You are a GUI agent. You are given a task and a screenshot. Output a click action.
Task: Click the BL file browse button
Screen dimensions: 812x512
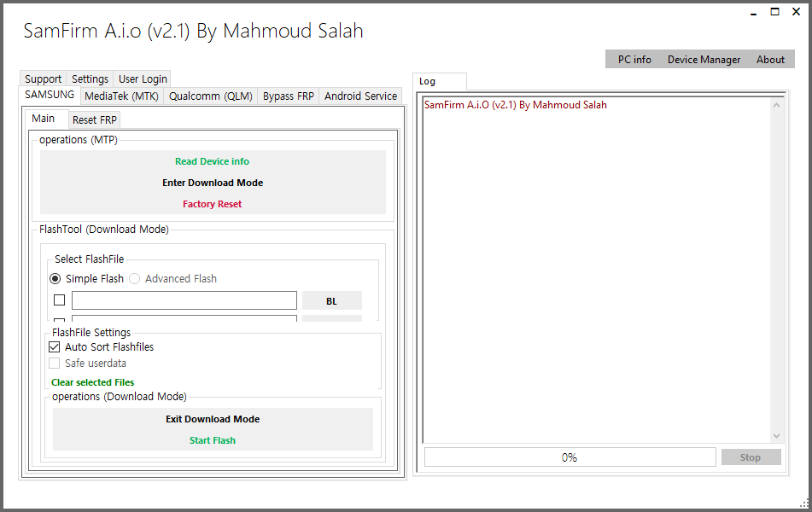click(332, 300)
